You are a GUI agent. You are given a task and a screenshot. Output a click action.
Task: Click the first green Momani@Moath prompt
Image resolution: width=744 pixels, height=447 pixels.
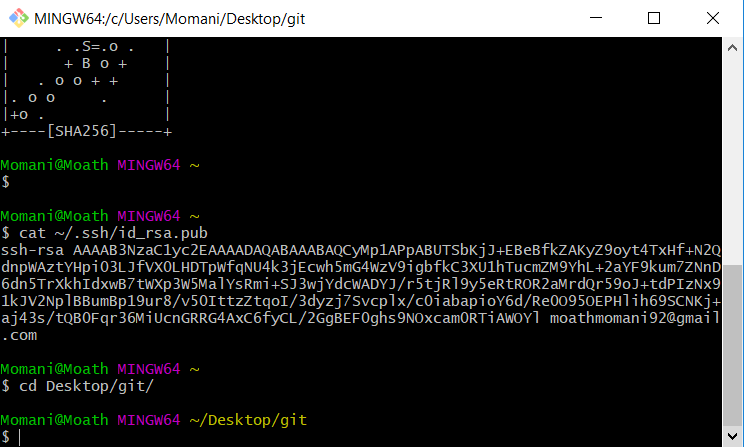(x=55, y=165)
